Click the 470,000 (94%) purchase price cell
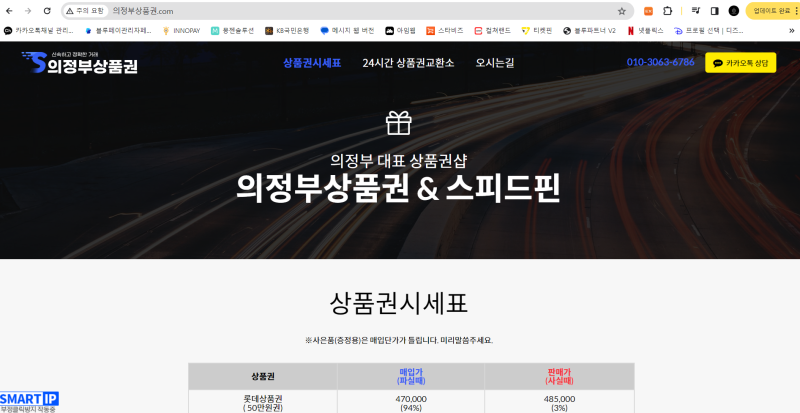Screen dimensions: 800x413 pyautogui.click(x=411, y=402)
